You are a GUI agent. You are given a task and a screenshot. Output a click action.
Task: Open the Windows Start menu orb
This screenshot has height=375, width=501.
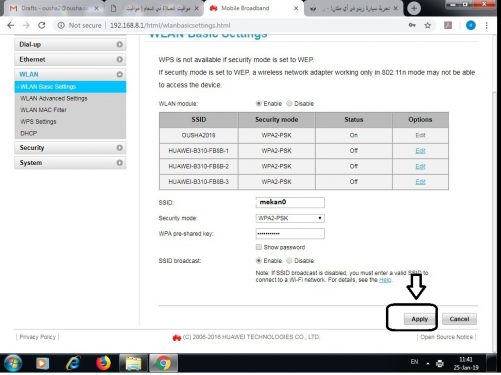click(x=13, y=363)
